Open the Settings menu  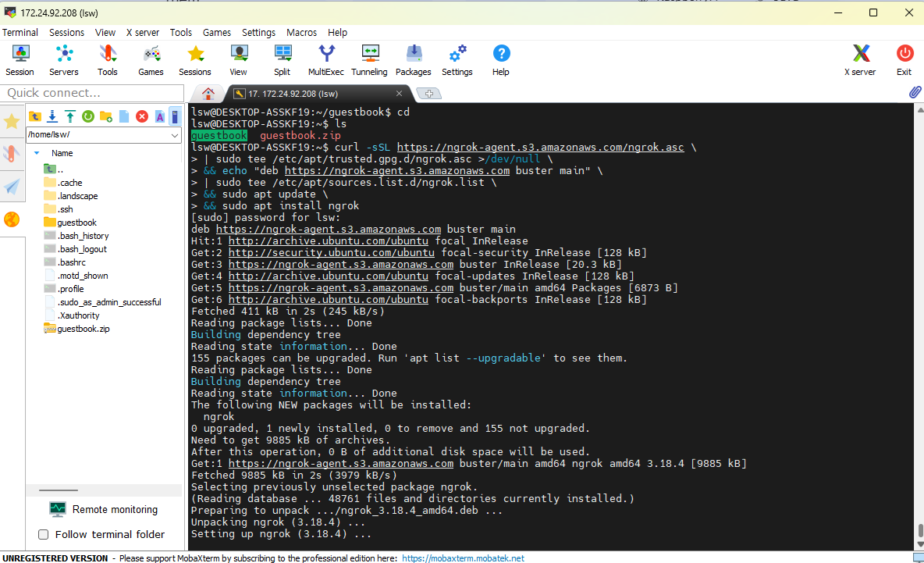pos(258,33)
